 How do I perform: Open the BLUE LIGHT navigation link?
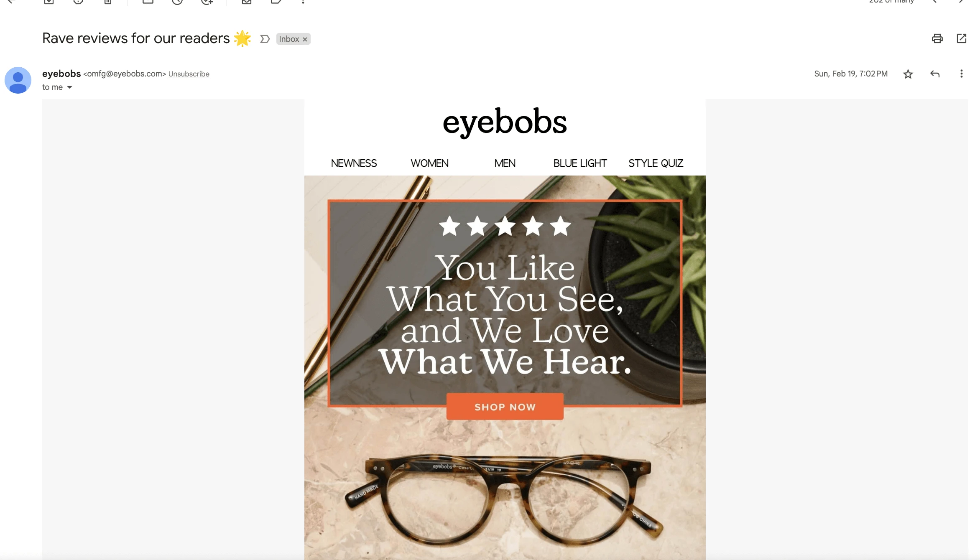(x=580, y=163)
